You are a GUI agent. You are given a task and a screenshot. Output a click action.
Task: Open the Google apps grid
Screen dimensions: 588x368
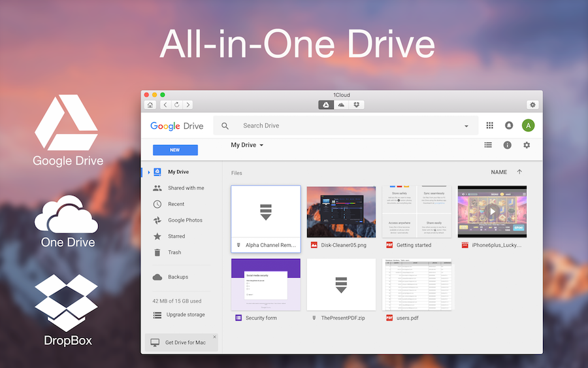coord(490,125)
